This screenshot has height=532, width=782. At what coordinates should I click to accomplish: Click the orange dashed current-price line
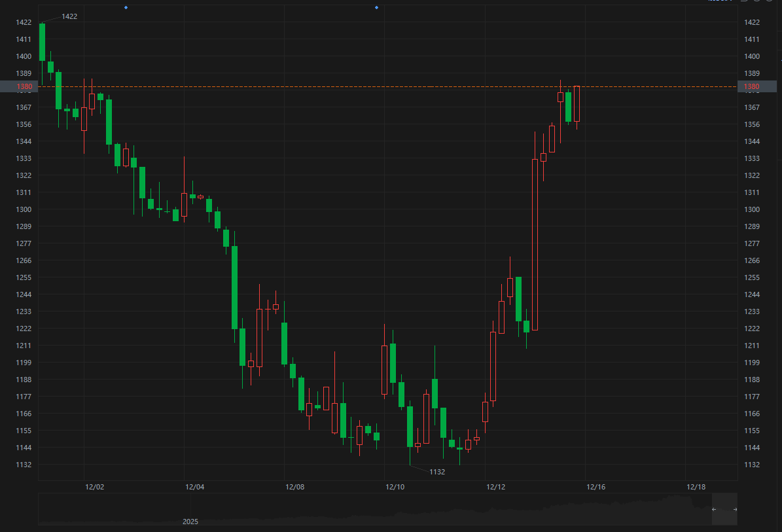pos(327,86)
